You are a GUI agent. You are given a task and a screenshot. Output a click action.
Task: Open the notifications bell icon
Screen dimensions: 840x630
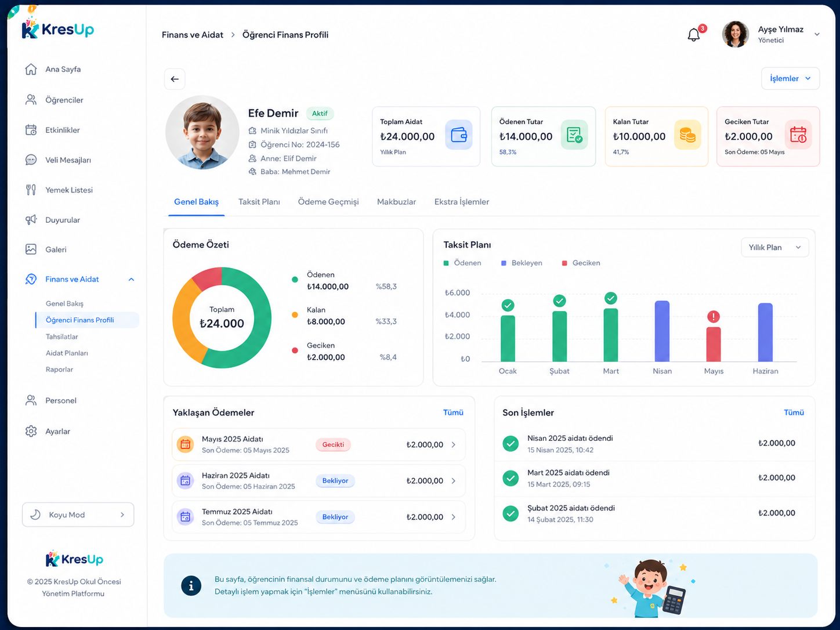click(694, 35)
